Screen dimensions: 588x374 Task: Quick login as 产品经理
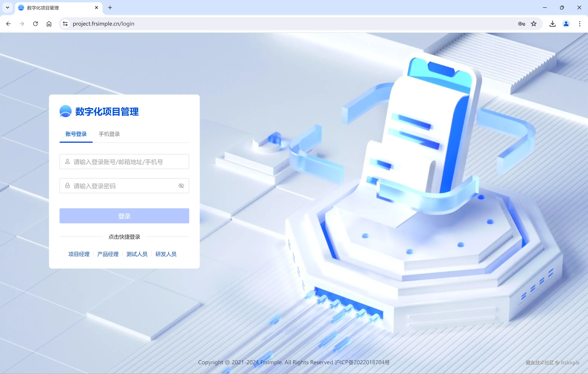pos(108,254)
